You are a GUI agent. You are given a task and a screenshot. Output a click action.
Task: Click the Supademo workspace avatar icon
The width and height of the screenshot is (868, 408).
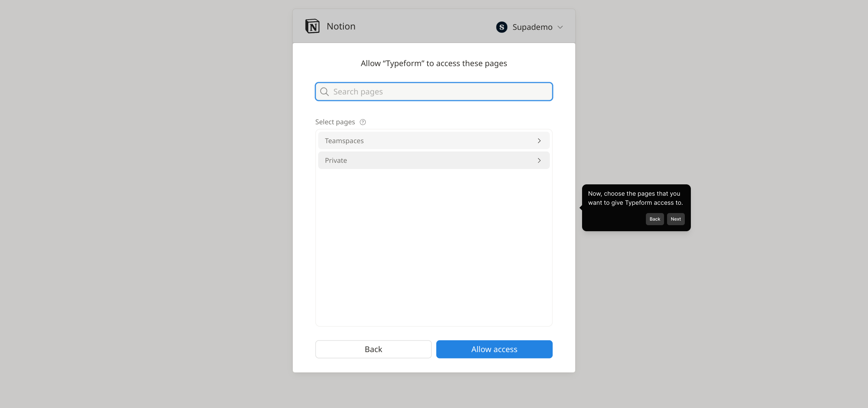pos(502,27)
